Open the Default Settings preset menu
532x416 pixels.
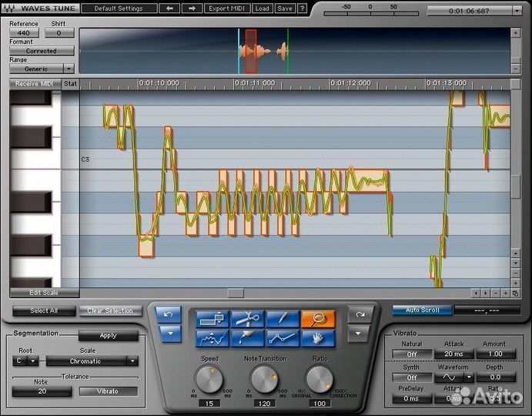119,8
